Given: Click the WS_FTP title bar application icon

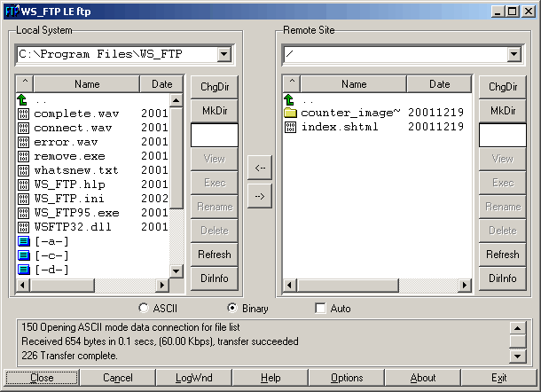Looking at the screenshot, I should tap(12, 12).
